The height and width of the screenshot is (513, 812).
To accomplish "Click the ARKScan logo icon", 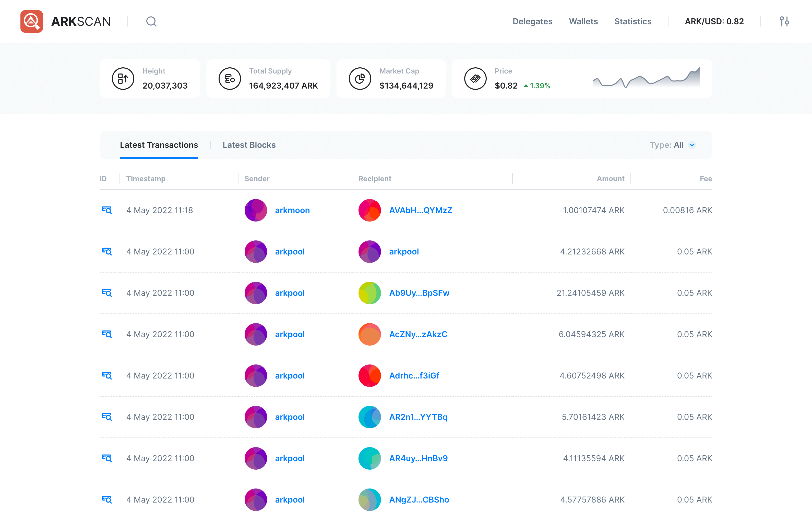I will point(31,21).
